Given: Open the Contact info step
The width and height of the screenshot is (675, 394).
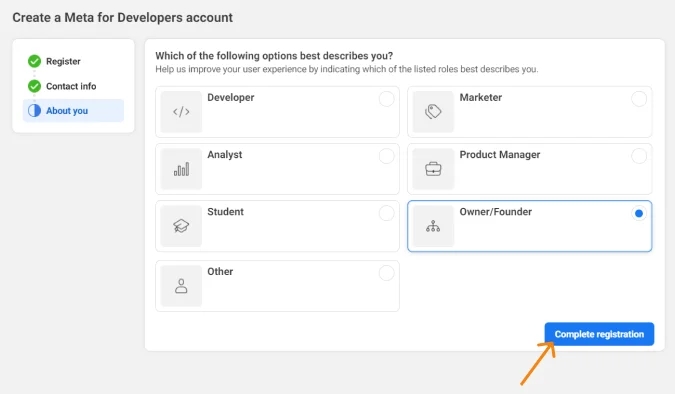Looking at the screenshot, I should [x=71, y=86].
